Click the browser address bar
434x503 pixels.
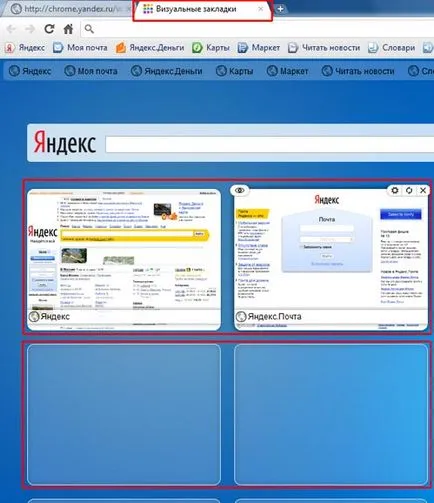[257, 29]
